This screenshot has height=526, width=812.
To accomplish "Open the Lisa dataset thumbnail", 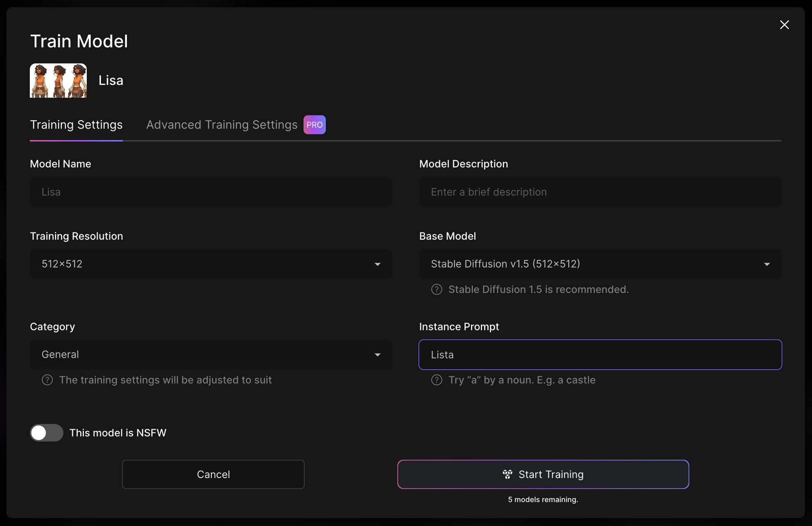I will [58, 81].
